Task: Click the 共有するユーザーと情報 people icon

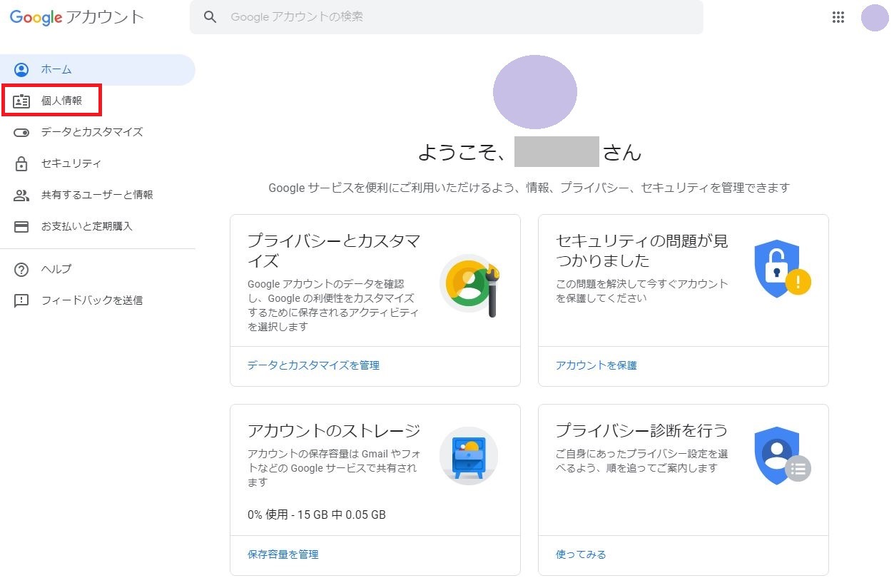Action: pyautogui.click(x=21, y=195)
